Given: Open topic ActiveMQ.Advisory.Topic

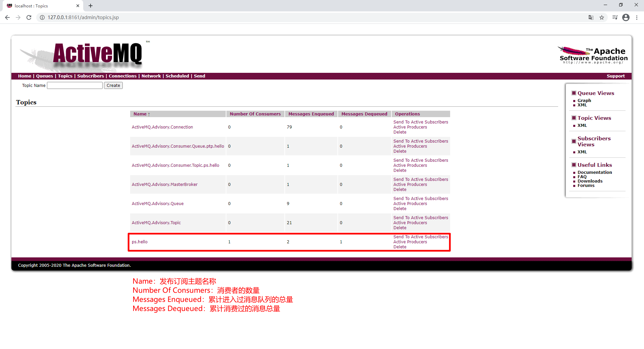Looking at the screenshot, I should coord(156,223).
